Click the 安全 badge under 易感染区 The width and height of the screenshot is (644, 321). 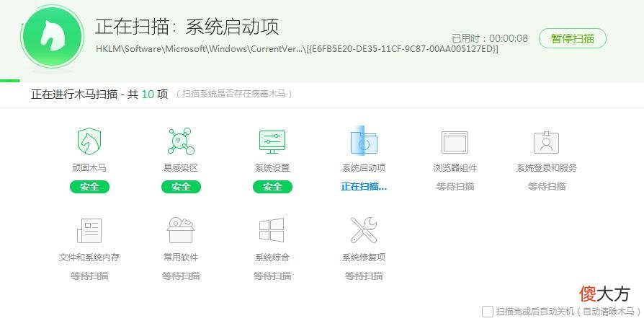tap(181, 187)
